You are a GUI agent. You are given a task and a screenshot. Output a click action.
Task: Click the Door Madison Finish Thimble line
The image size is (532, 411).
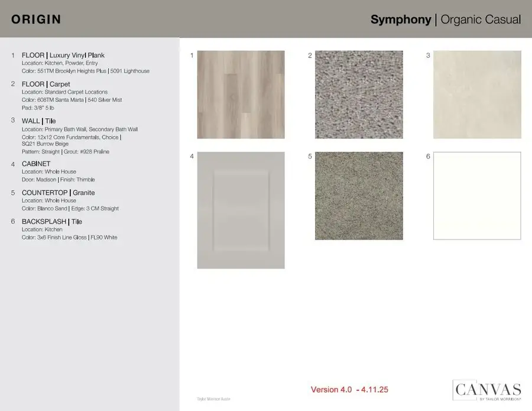58,179
